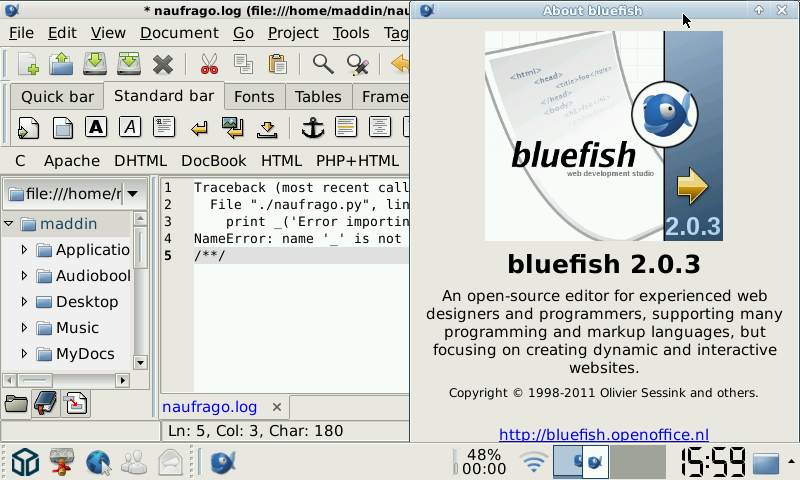The width and height of the screenshot is (800, 480).
Task: Insert an Anchor with the anchor icon
Action: [313, 128]
